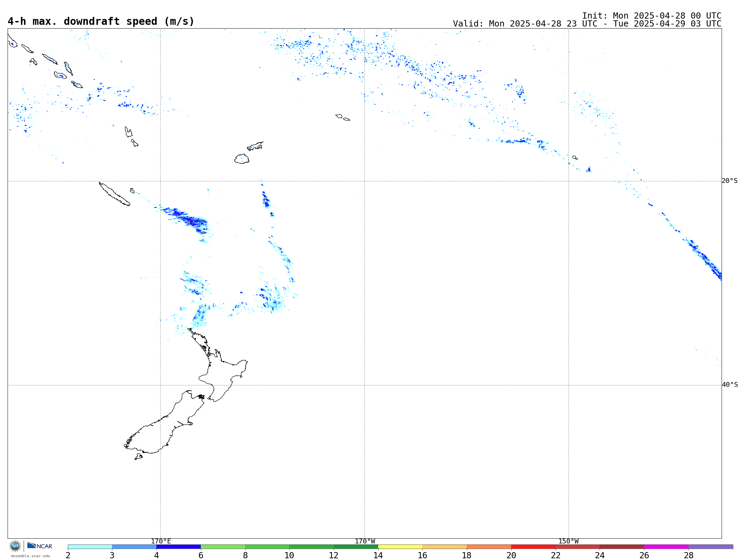Click the 20°S latitude label
The image size is (744, 560).
coord(730,181)
